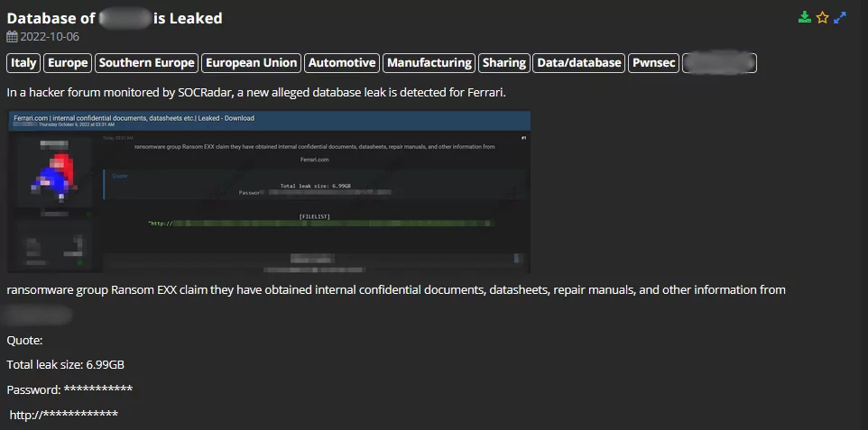Click the date 2022-10-06
The height and width of the screenshot is (430, 868).
tap(50, 37)
